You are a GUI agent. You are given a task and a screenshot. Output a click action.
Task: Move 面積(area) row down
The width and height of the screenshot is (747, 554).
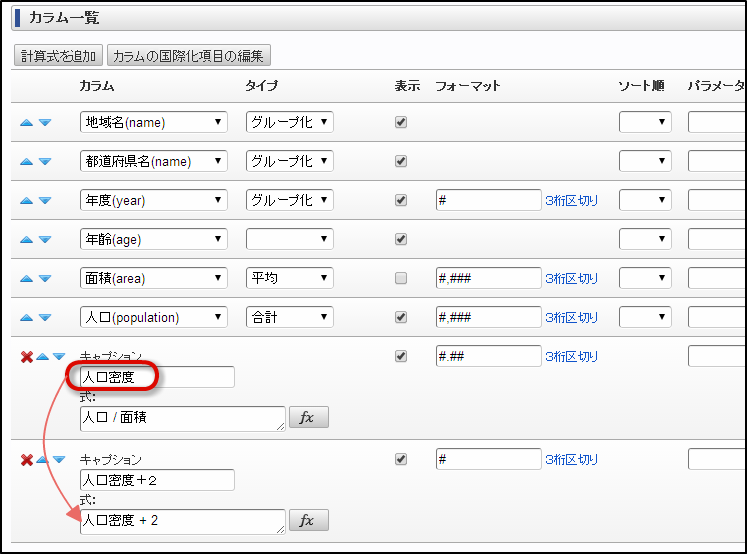pyautogui.click(x=45, y=279)
